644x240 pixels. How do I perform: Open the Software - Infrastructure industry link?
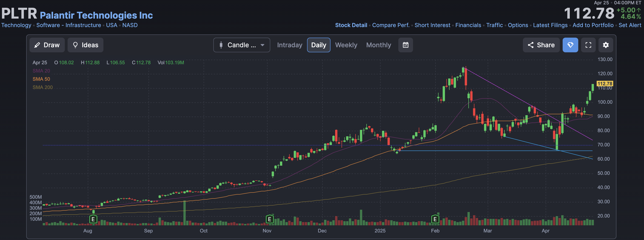[x=69, y=25]
